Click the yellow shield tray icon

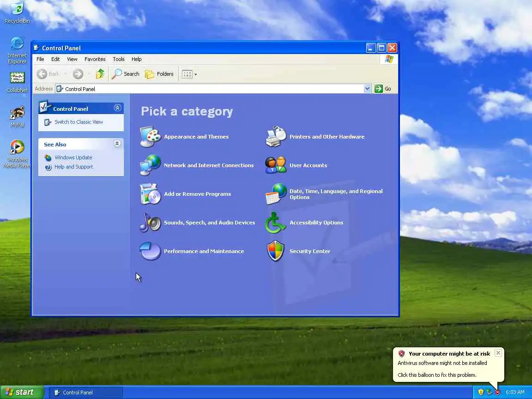(480, 392)
